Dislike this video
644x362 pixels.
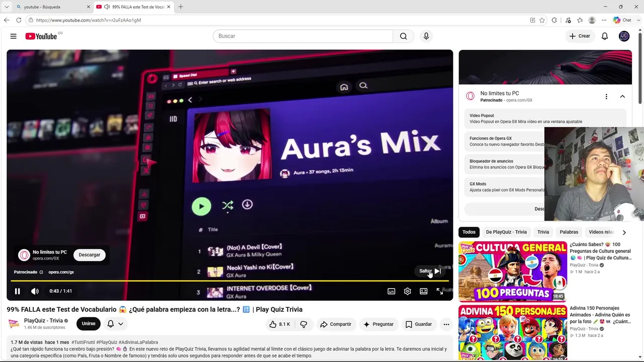pos(303,324)
